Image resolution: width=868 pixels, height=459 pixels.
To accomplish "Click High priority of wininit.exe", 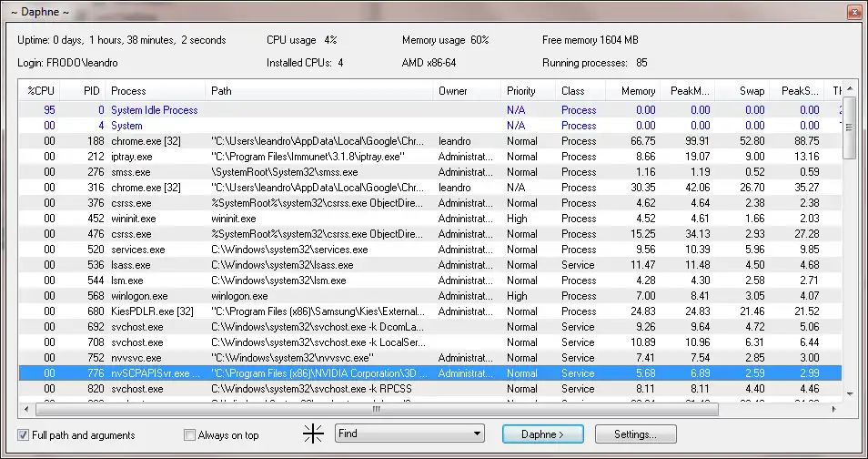I will pos(517,219).
